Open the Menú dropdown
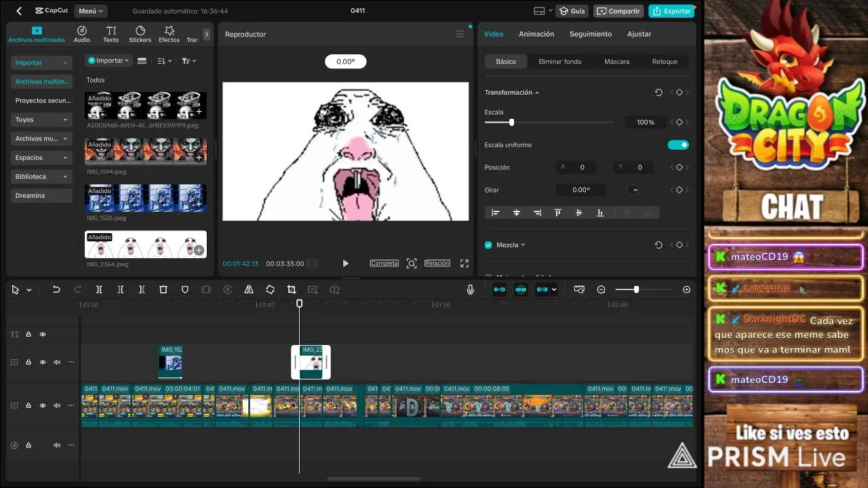This screenshot has width=868, height=488. [x=91, y=11]
